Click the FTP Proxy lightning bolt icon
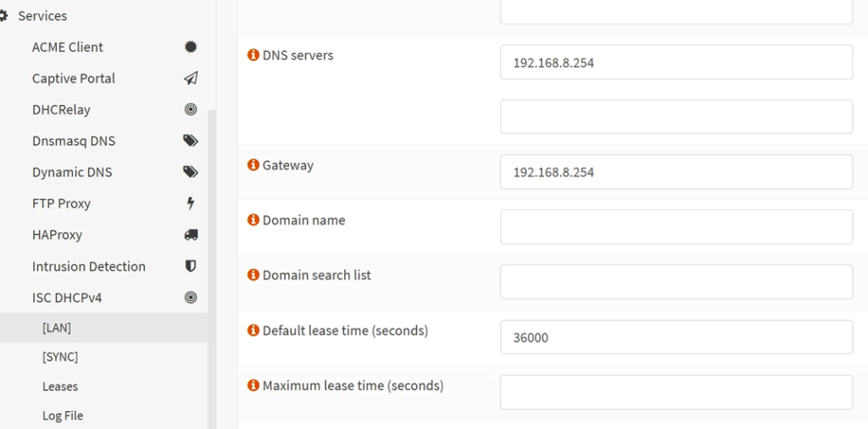This screenshot has height=429, width=868. (191, 203)
